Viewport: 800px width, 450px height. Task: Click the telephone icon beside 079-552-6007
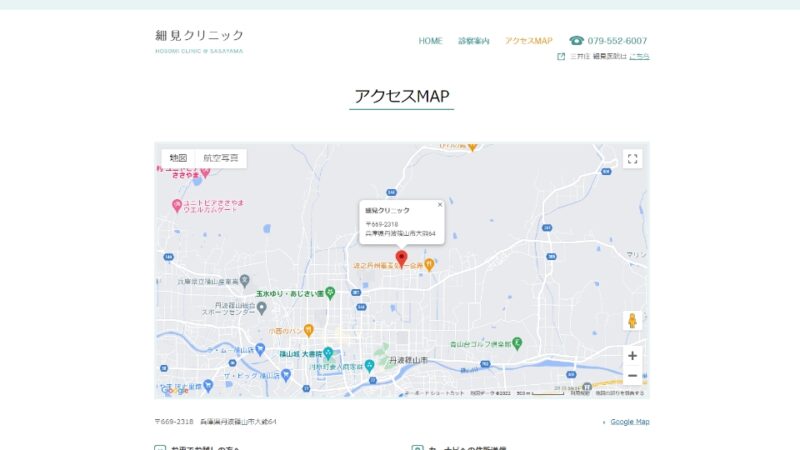[x=577, y=40]
